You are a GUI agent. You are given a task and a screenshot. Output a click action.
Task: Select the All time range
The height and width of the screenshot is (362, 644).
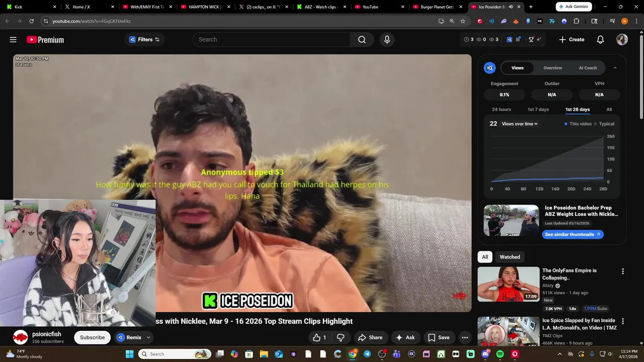coord(609,110)
